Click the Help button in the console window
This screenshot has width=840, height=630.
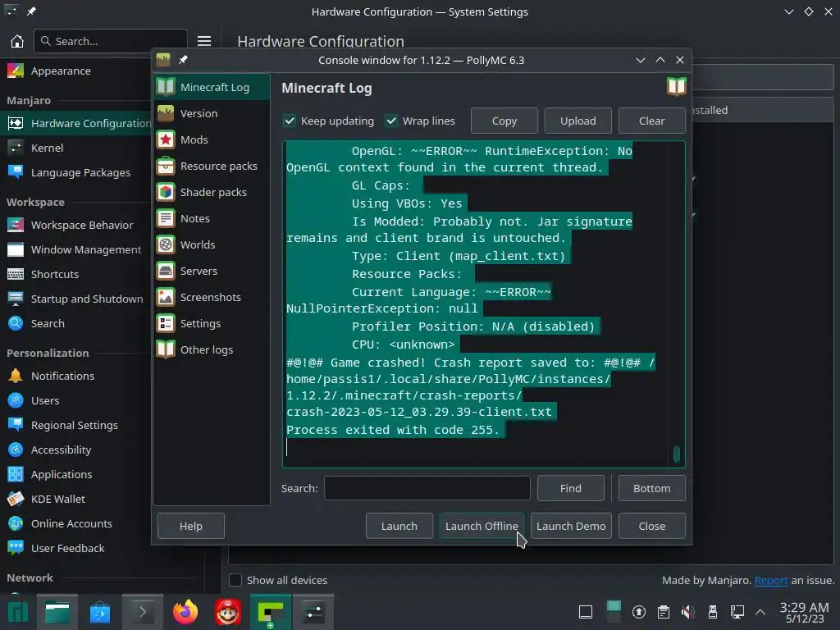(x=190, y=526)
